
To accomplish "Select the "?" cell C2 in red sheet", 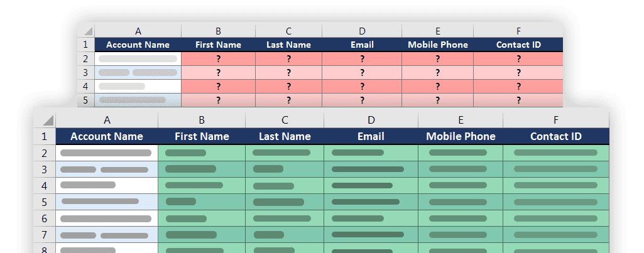I will pyautogui.click(x=289, y=59).
